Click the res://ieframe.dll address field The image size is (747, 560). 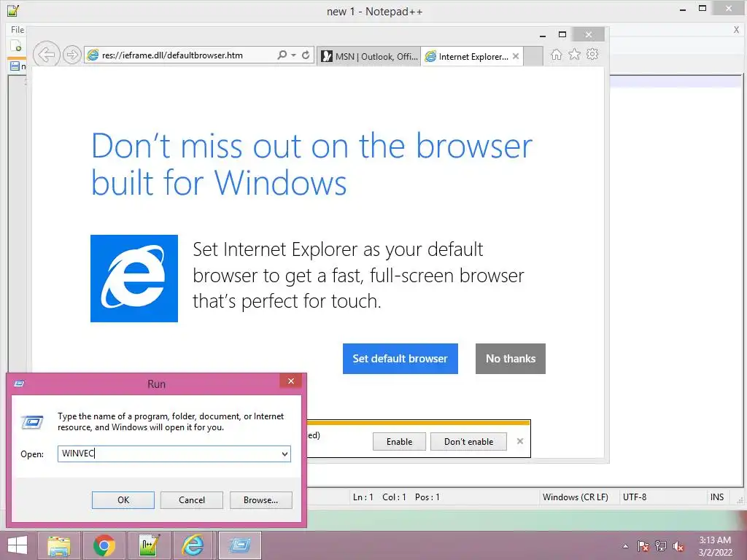[172, 55]
